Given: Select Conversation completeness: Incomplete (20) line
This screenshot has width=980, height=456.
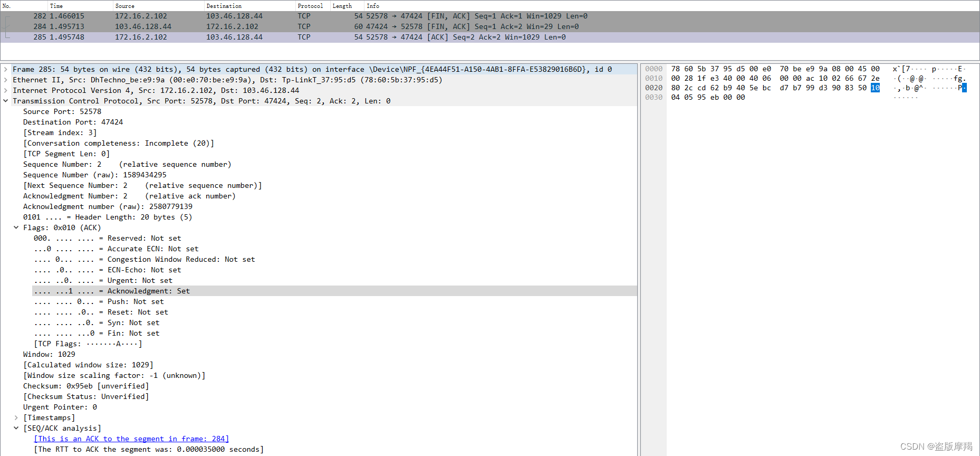Looking at the screenshot, I should point(119,143).
